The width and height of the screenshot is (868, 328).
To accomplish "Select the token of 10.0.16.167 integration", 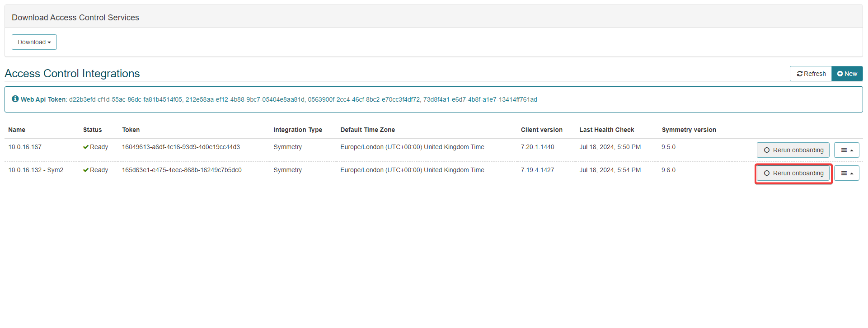I will pyautogui.click(x=181, y=147).
